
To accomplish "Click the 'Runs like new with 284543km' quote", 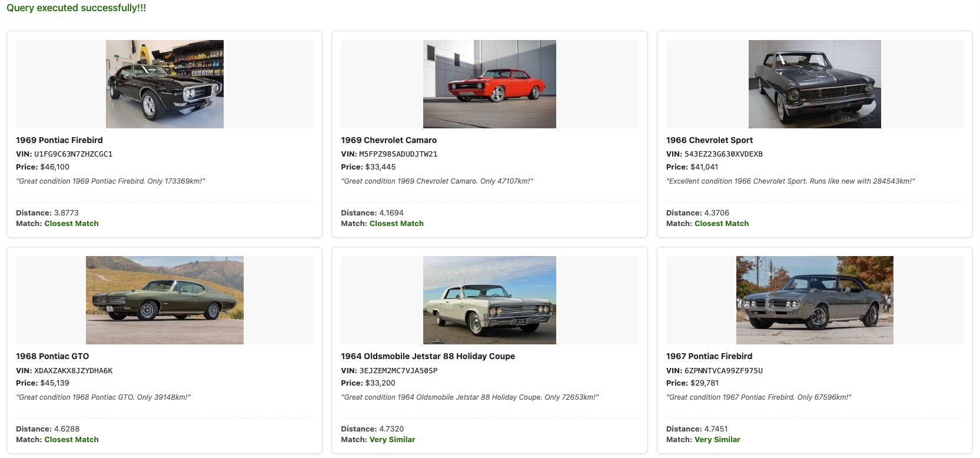I will [790, 181].
